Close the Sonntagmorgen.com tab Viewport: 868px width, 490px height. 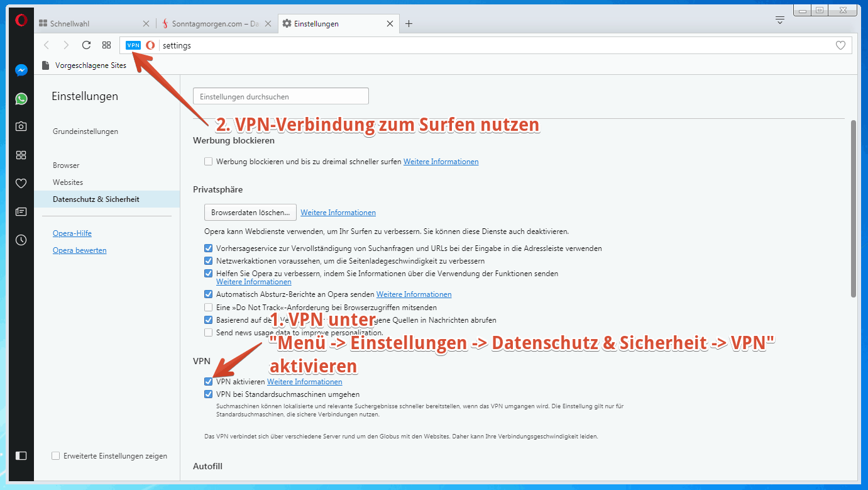(268, 24)
